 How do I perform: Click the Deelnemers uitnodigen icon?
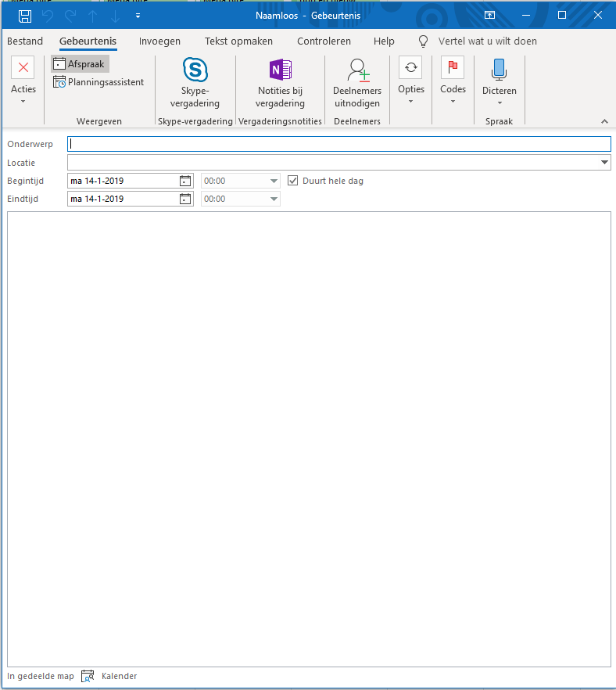(357, 70)
